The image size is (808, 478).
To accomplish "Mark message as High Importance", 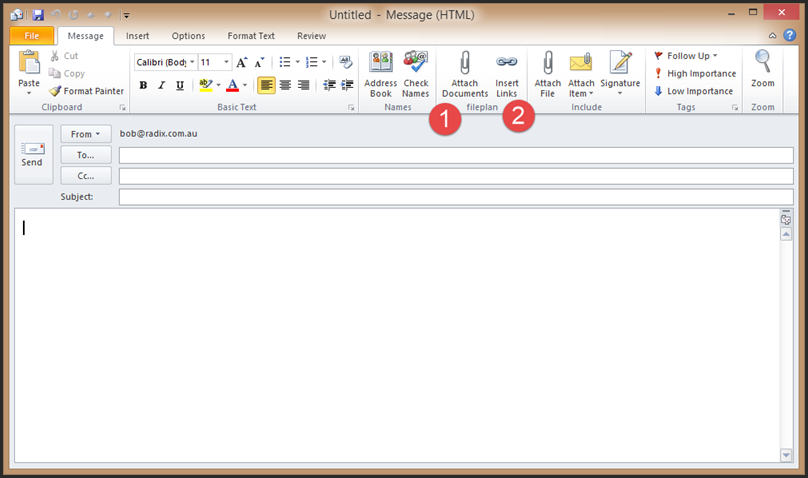I will point(695,73).
